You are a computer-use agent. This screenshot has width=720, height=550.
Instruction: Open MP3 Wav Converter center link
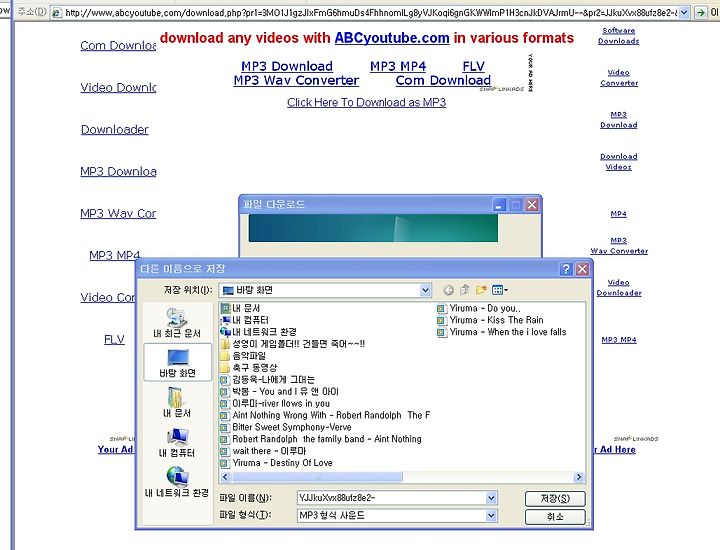296,80
